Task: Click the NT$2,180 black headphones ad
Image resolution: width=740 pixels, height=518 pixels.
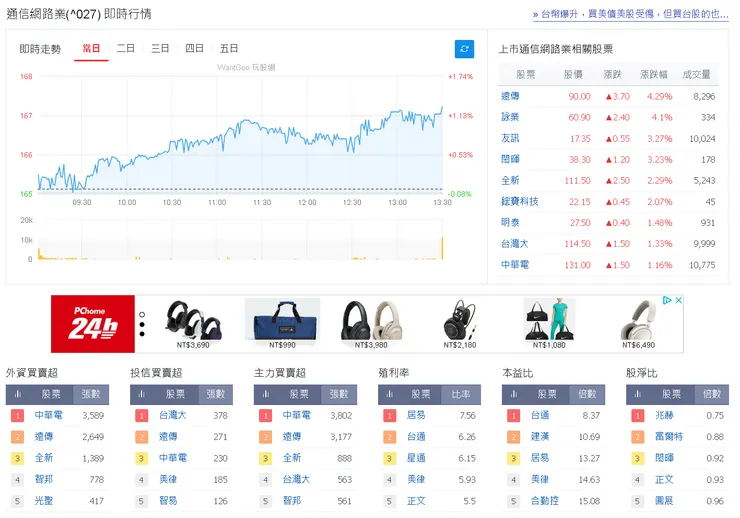Action: coord(460,324)
